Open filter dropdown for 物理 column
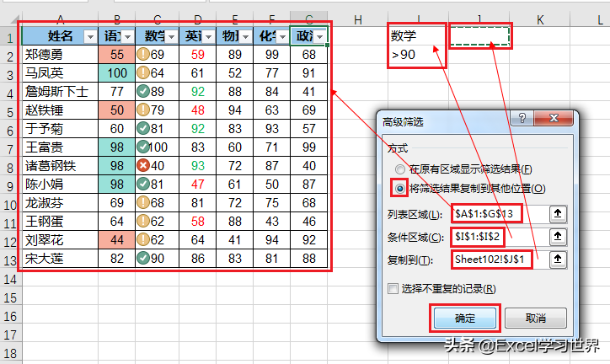Viewport: 610px width, 364px height. (x=245, y=37)
